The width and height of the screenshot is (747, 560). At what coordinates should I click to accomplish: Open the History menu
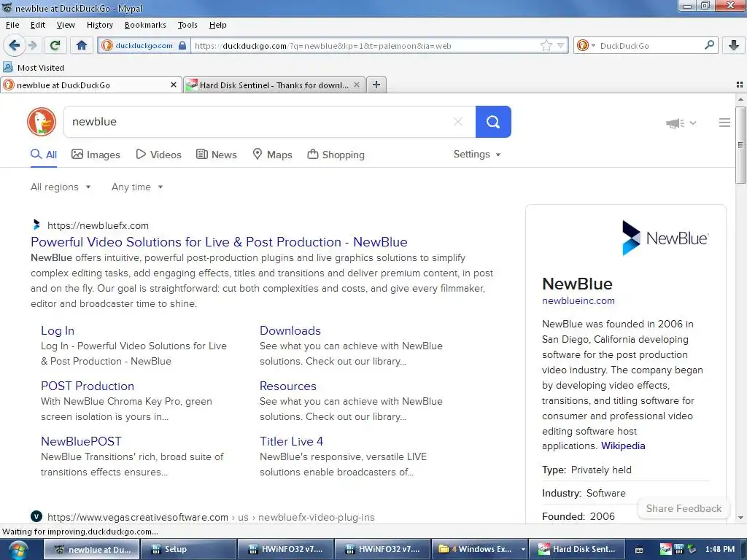point(99,25)
